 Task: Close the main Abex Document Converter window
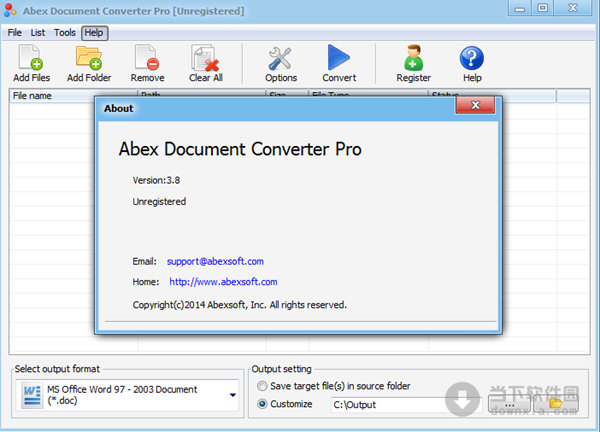(572, 8)
